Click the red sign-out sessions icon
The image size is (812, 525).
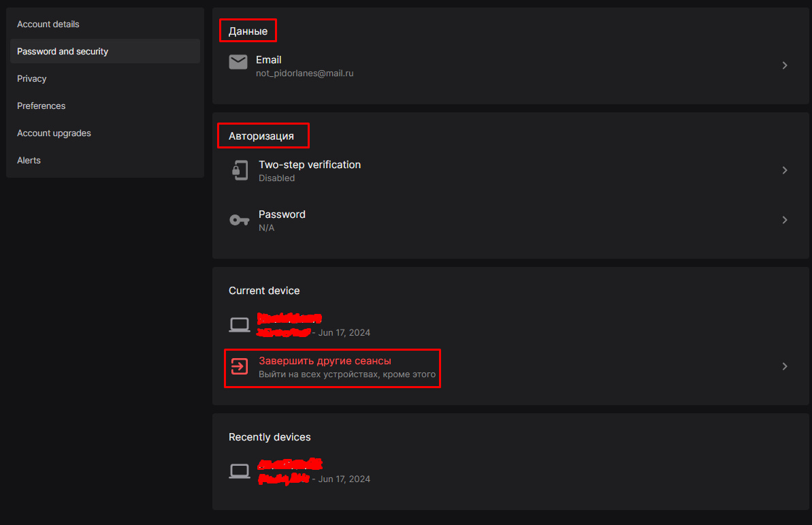pos(240,367)
